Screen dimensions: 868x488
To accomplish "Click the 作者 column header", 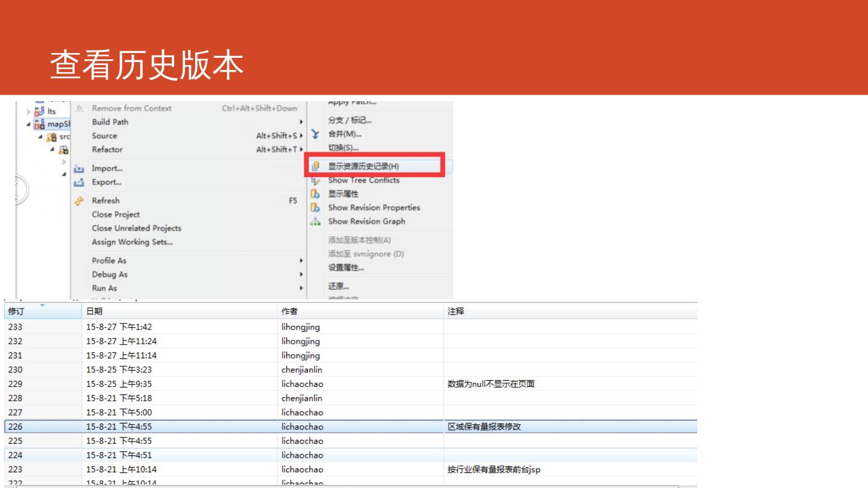I will [289, 311].
